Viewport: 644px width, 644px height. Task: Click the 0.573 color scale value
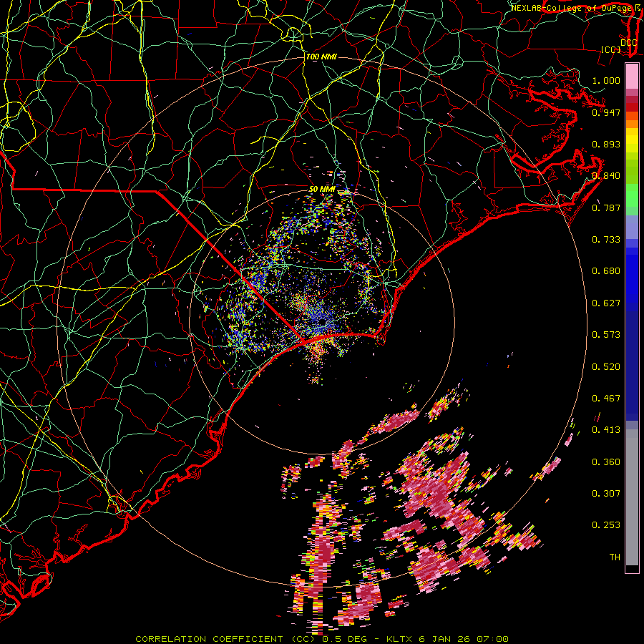point(606,335)
